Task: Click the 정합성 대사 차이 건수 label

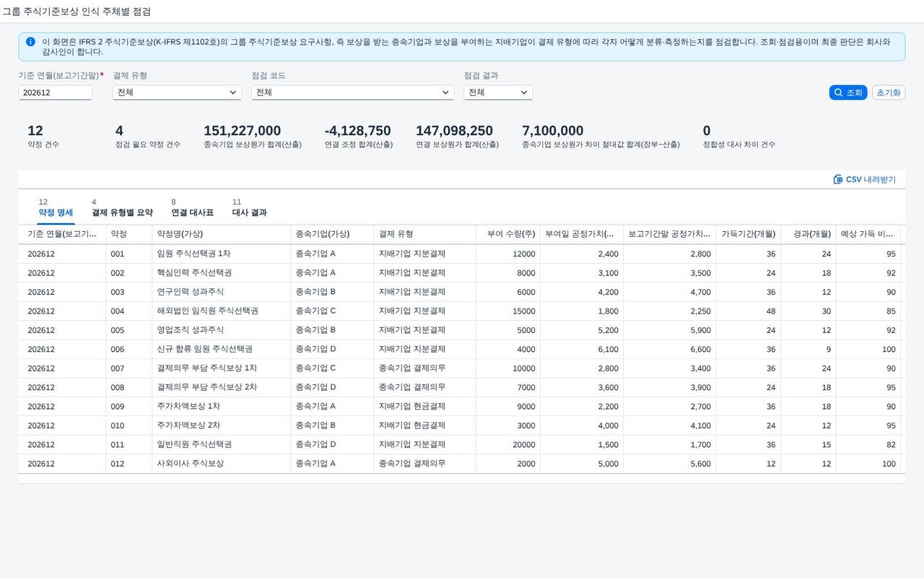Action: point(739,144)
